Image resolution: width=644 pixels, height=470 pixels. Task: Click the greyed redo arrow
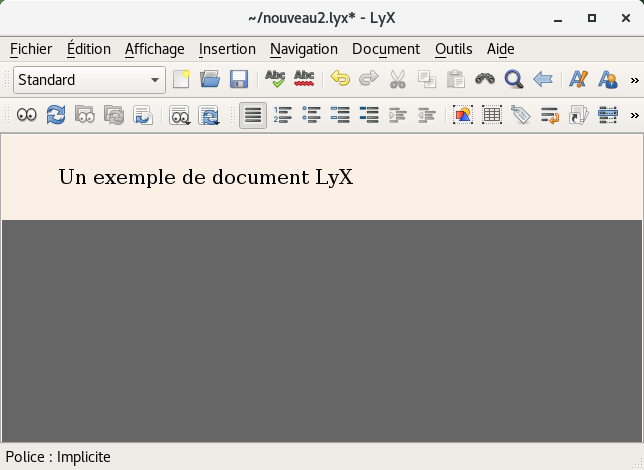[369, 79]
